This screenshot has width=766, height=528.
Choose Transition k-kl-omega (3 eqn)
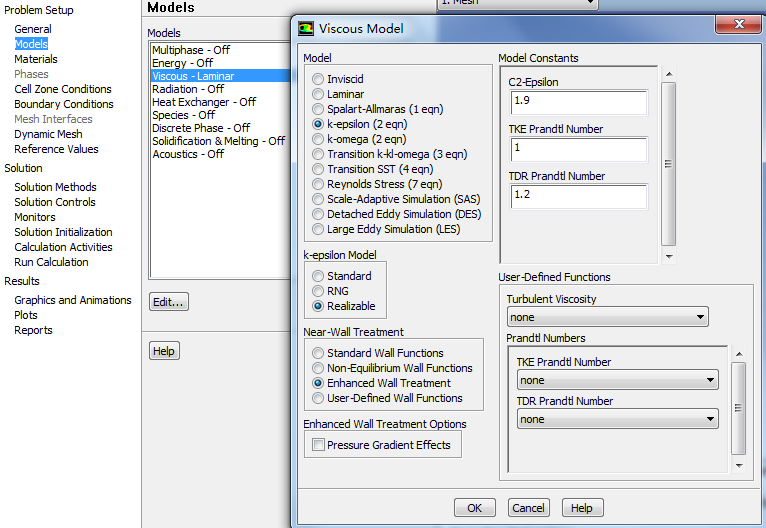pyautogui.click(x=318, y=154)
